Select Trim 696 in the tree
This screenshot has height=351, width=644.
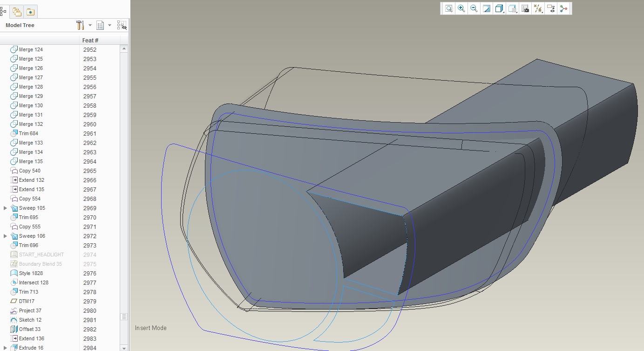click(x=29, y=245)
